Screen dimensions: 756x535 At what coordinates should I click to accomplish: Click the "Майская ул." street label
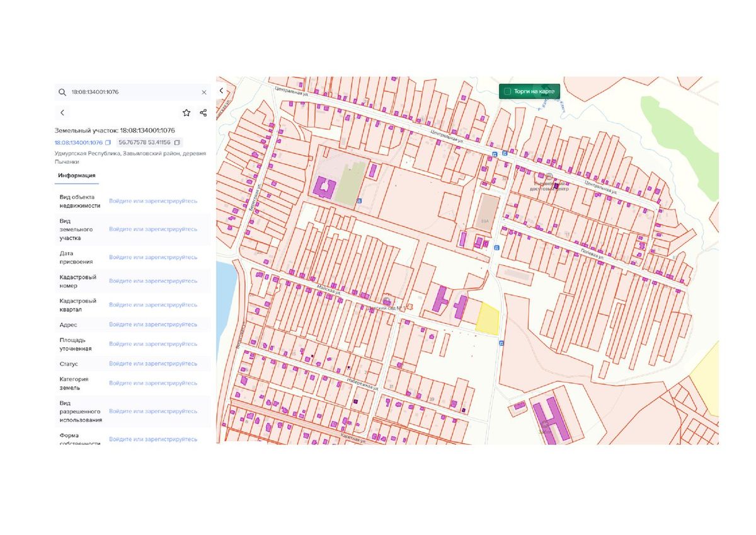point(329,291)
